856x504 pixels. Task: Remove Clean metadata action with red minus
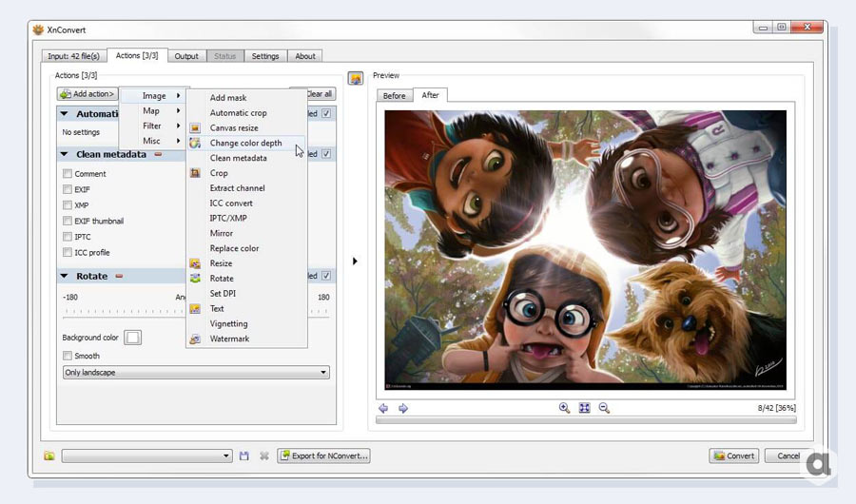pyautogui.click(x=158, y=154)
